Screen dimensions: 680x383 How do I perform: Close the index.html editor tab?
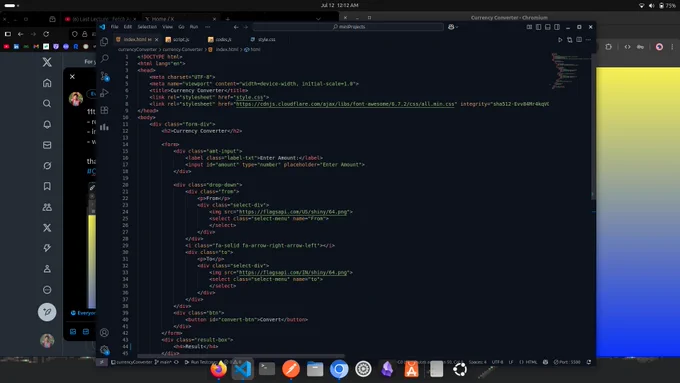(157, 39)
